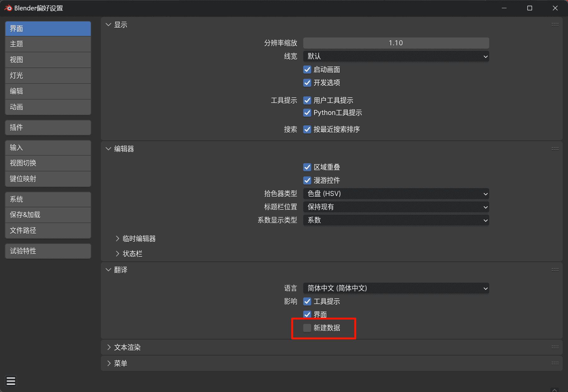The image size is (568, 392).
Task: Toggle Python工具提示 checkbox
Action: click(x=307, y=112)
